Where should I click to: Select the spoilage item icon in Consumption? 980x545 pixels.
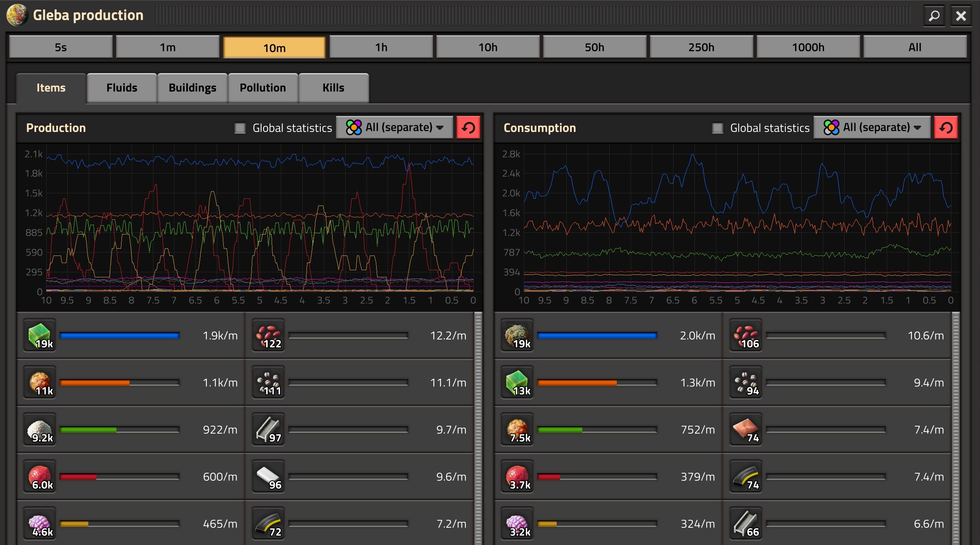[517, 335]
